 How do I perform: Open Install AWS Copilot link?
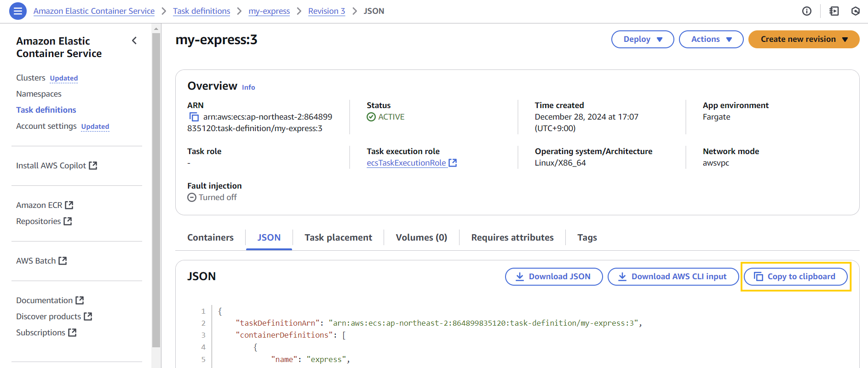pyautogui.click(x=51, y=166)
